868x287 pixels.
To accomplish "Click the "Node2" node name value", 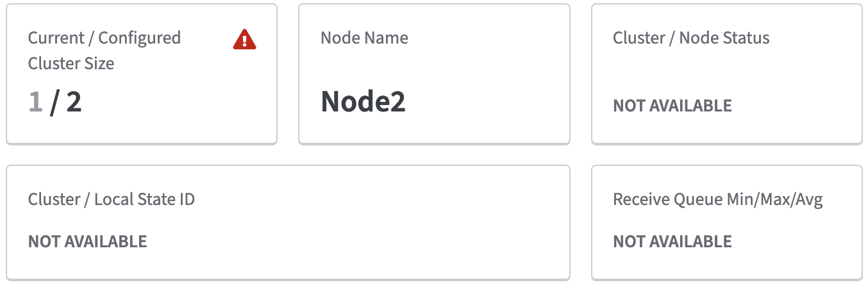I will (363, 102).
